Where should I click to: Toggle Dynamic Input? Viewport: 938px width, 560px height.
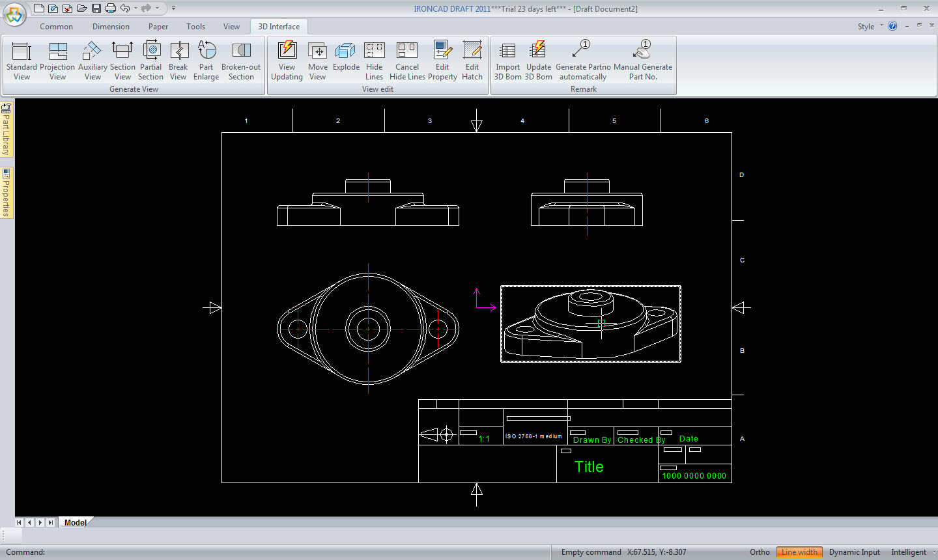pos(854,552)
